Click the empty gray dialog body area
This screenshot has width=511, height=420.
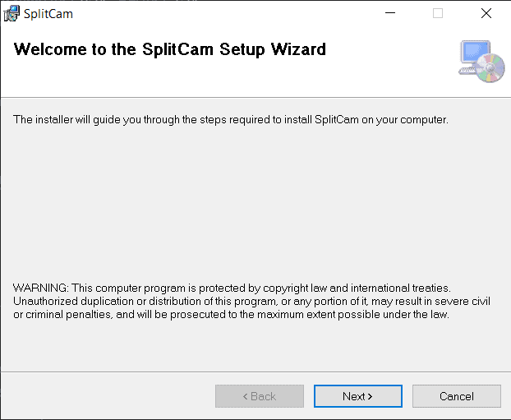(255, 202)
